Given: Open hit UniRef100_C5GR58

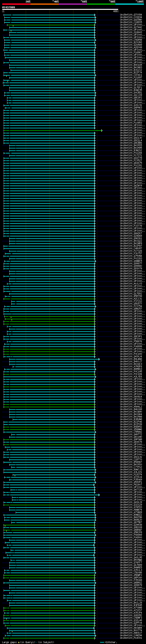Looking at the screenshot, I should (131, 40).
